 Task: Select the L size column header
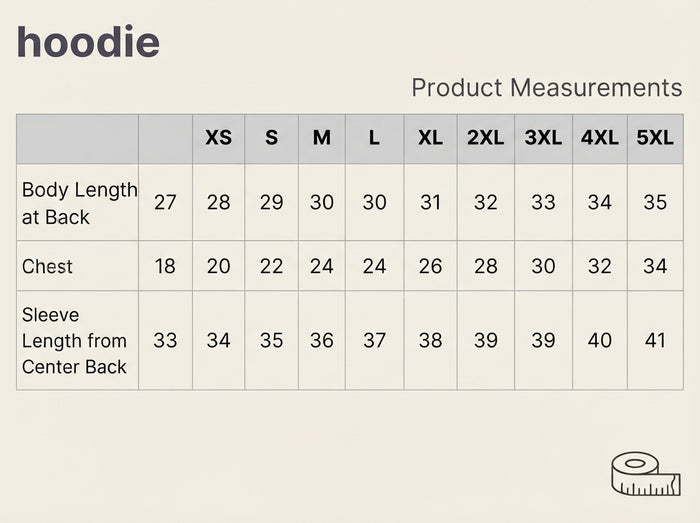374,137
